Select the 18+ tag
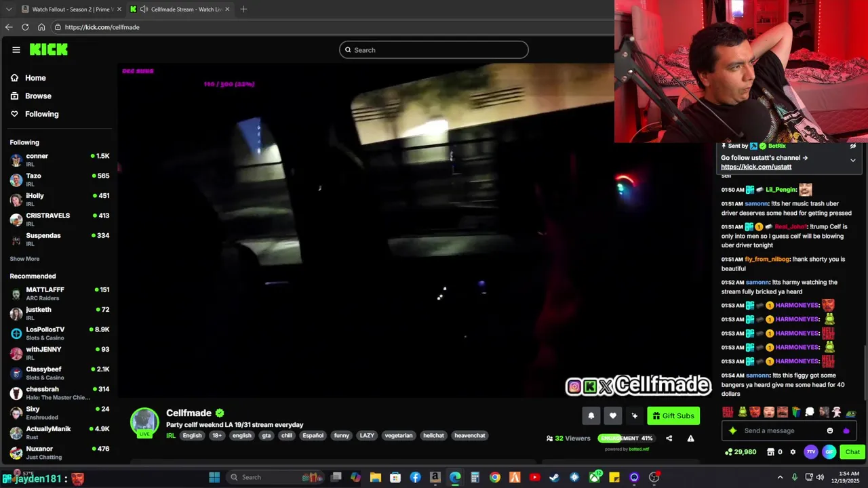 pyautogui.click(x=217, y=435)
